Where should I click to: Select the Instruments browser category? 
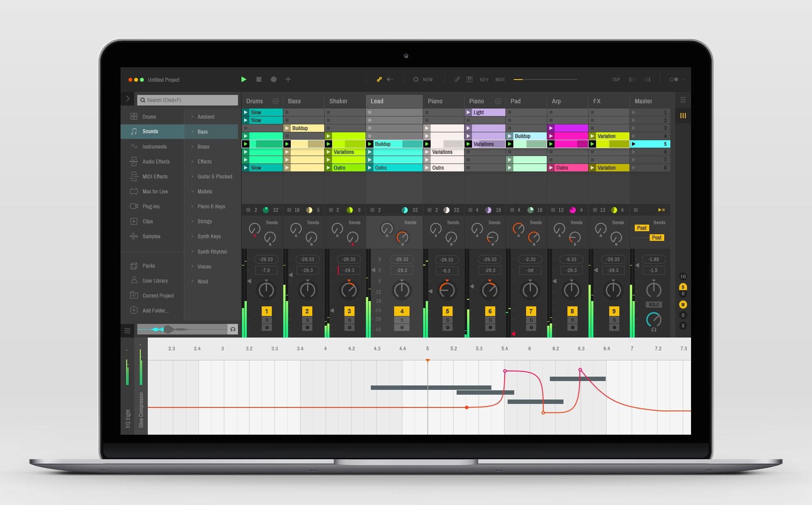point(154,147)
